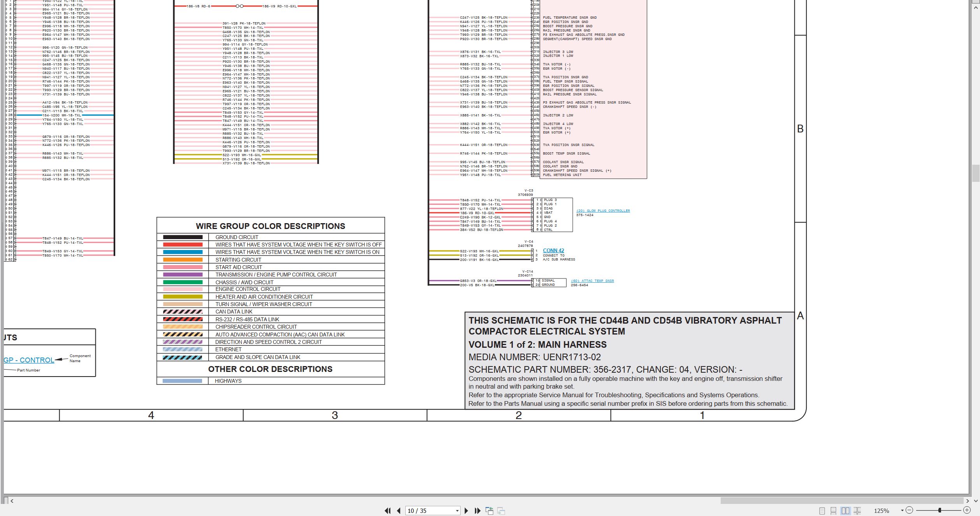The image size is (980, 516).
Task: Switch to continuous page view
Action: pyautogui.click(x=834, y=511)
